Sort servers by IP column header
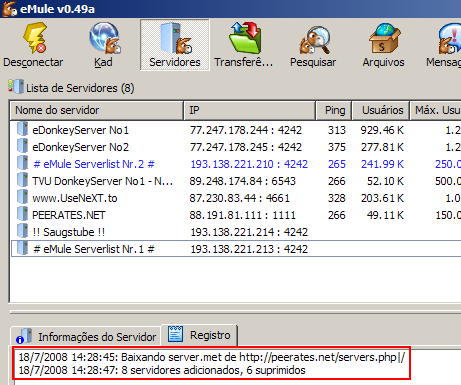The width and height of the screenshot is (461, 385). point(249,110)
